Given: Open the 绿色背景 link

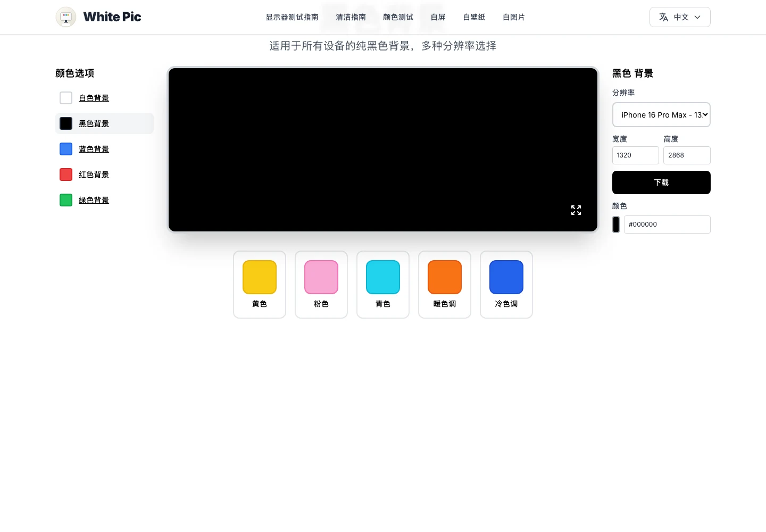Looking at the screenshot, I should click(x=94, y=200).
